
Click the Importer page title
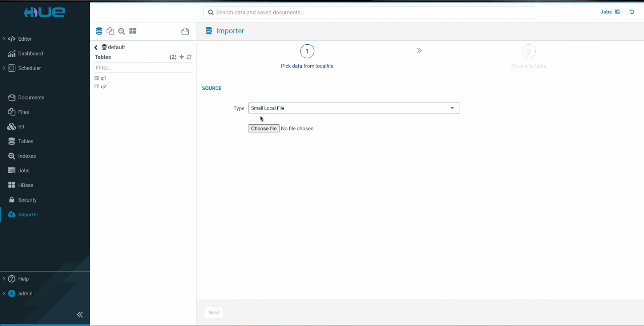(x=230, y=31)
